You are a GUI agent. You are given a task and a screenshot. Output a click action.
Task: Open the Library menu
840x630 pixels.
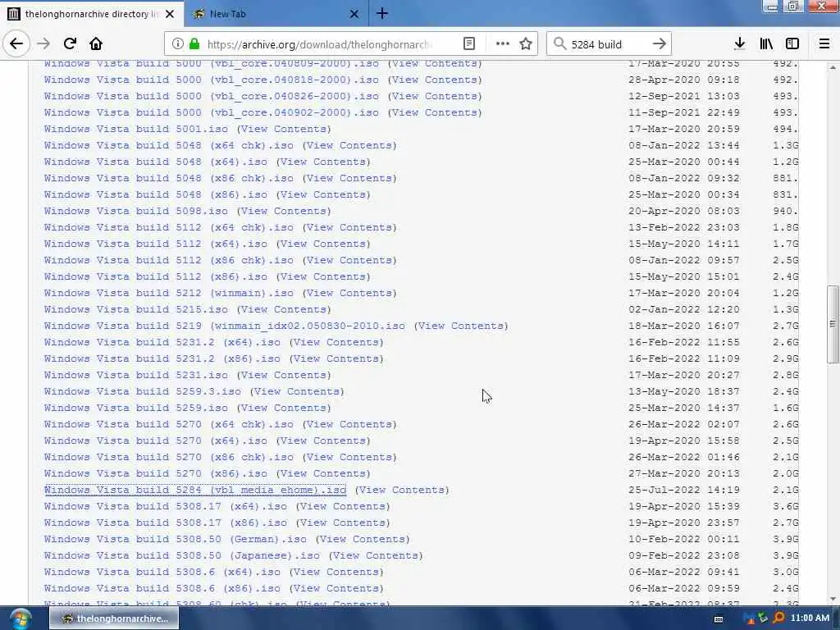(766, 44)
